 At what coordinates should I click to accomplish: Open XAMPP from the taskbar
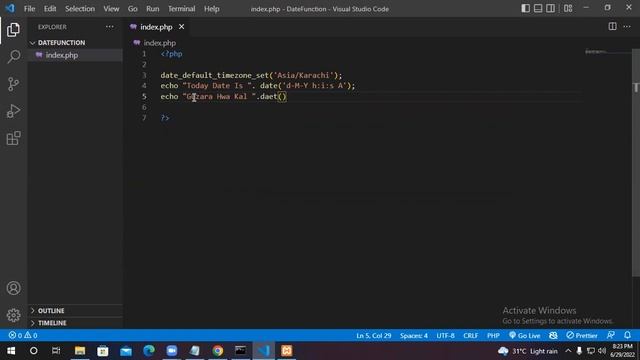pos(287,351)
